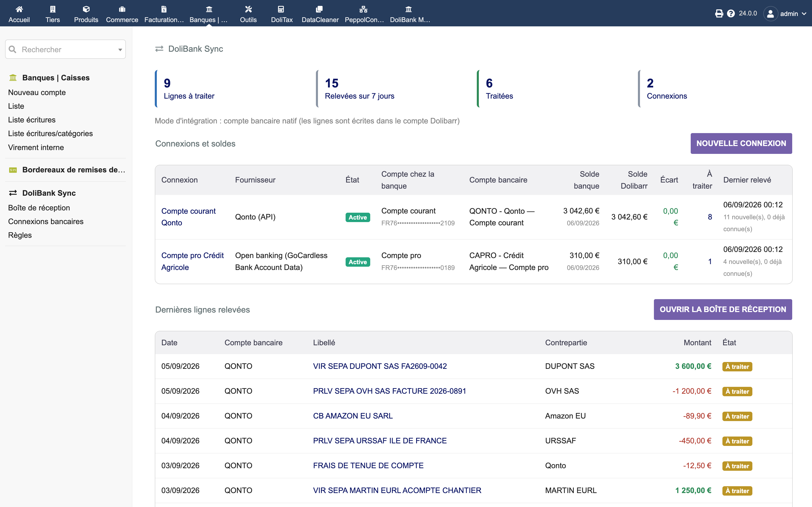Click the printer icon in header
Screen dimensions: 812x507
click(719, 13)
